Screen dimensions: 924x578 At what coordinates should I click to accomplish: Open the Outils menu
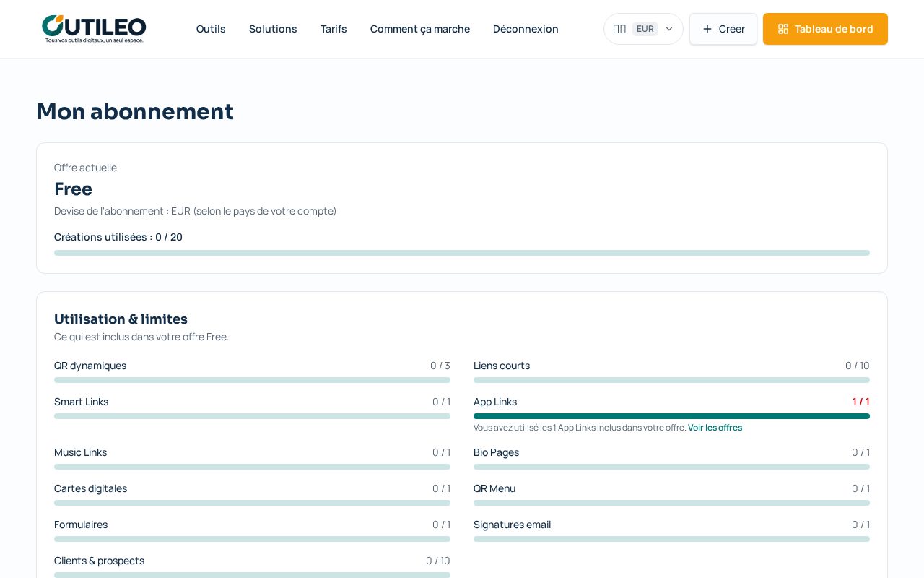(x=211, y=29)
